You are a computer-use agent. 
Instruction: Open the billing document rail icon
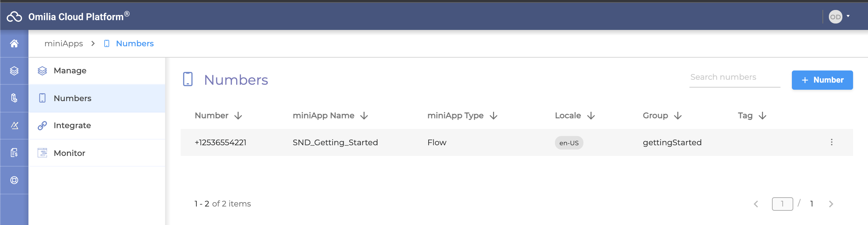pos(14,153)
